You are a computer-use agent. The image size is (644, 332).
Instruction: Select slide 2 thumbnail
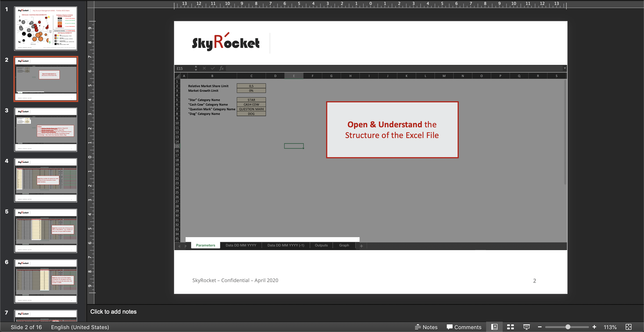tap(46, 79)
